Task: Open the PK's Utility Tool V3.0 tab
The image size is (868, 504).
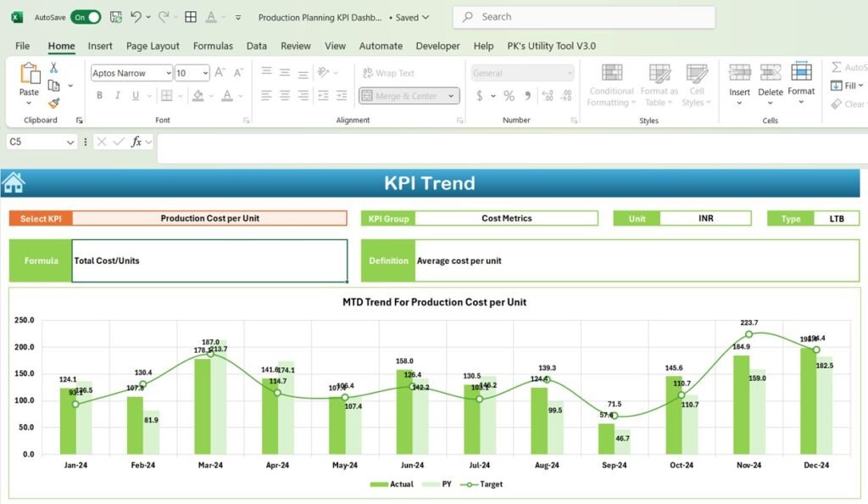Action: click(552, 46)
